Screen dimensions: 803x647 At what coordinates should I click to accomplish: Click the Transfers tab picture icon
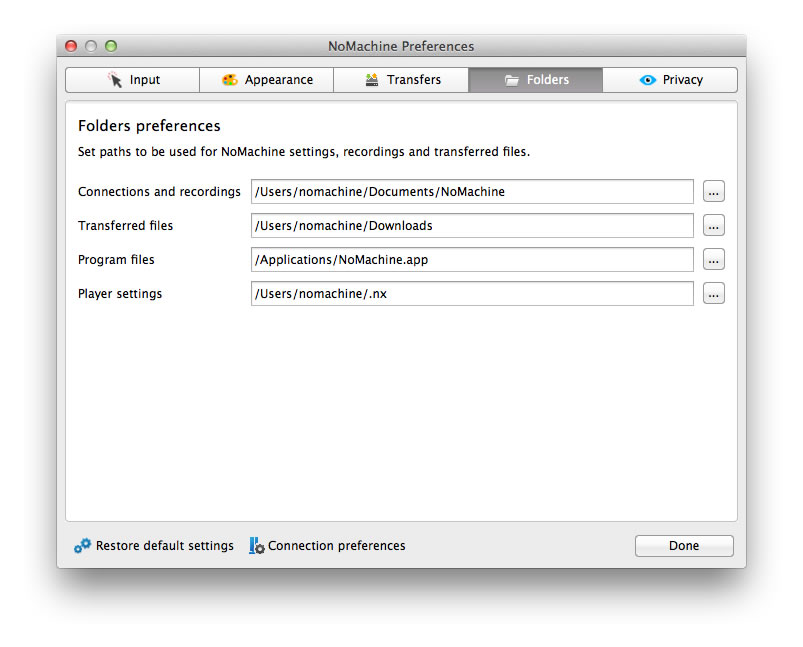(372, 80)
